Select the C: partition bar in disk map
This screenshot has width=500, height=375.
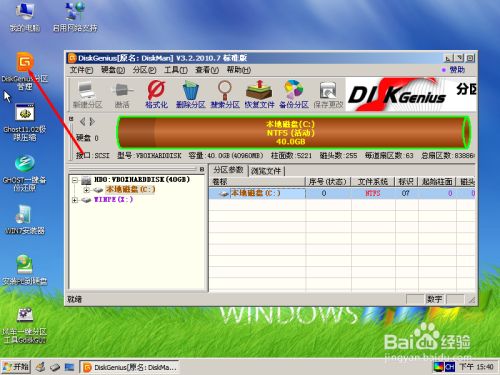pos(293,133)
